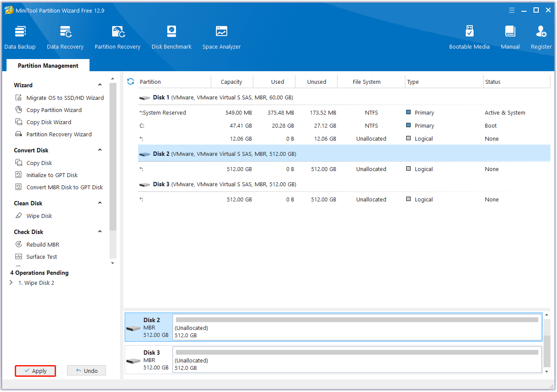Create Bootable Media
Image resolution: width=557 pixels, height=392 pixels.
[x=469, y=37]
